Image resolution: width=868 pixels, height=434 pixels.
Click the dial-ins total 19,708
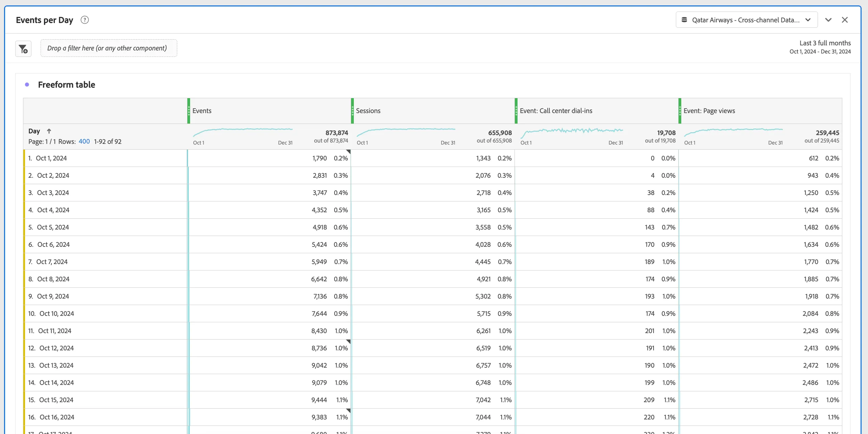(x=666, y=133)
